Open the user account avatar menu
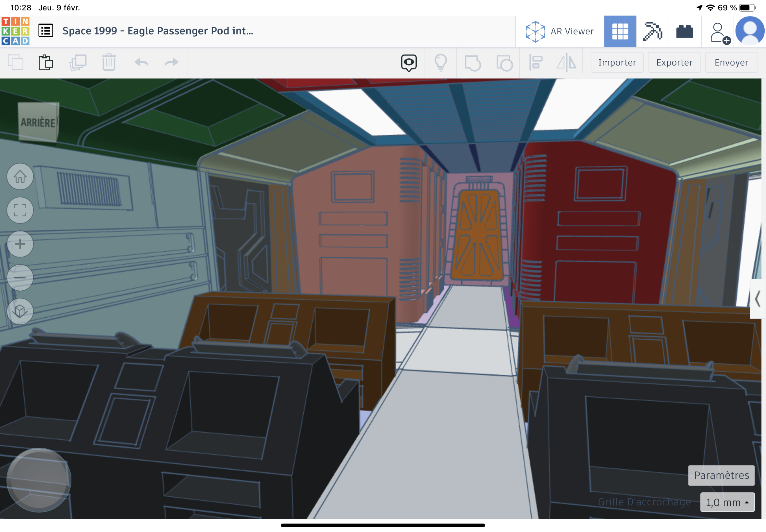Image resolution: width=766 pixels, height=532 pixels. [x=750, y=31]
